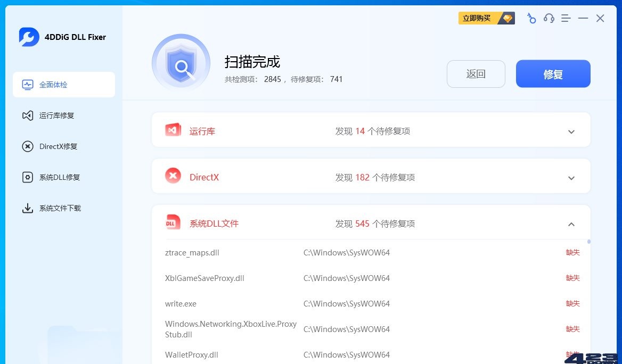Click the 全面体检 monitor icon
Viewport: 622px width, 364px height.
(27, 85)
